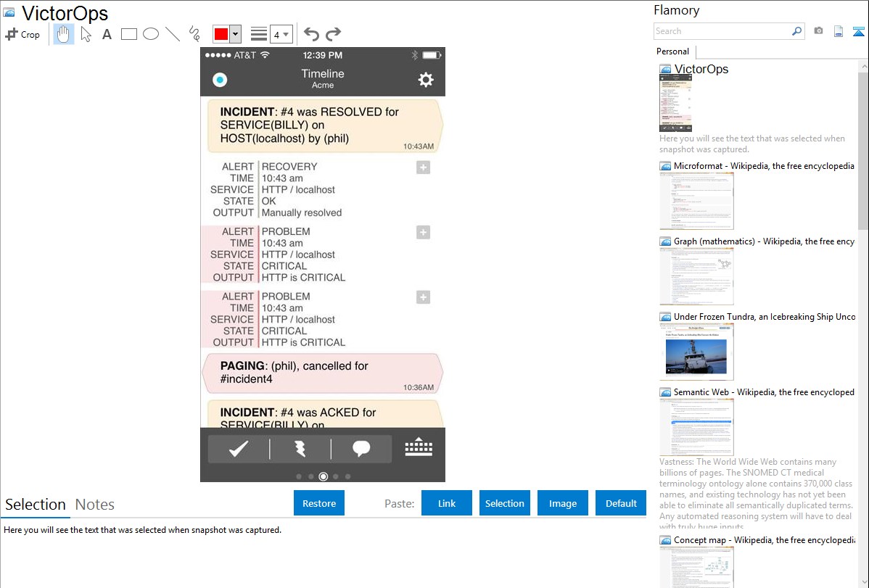
Task: Tap the 'Manually resolved' output text
Action: [302, 213]
